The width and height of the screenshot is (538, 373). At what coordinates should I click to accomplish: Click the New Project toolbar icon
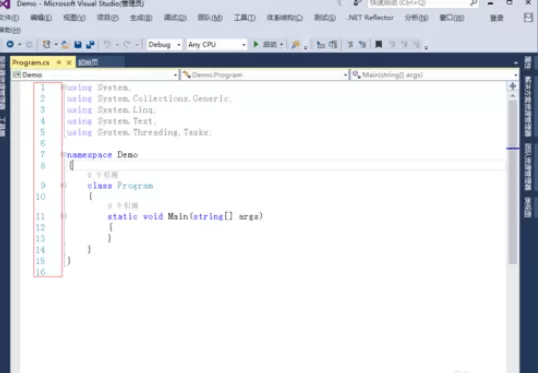(x=46, y=44)
